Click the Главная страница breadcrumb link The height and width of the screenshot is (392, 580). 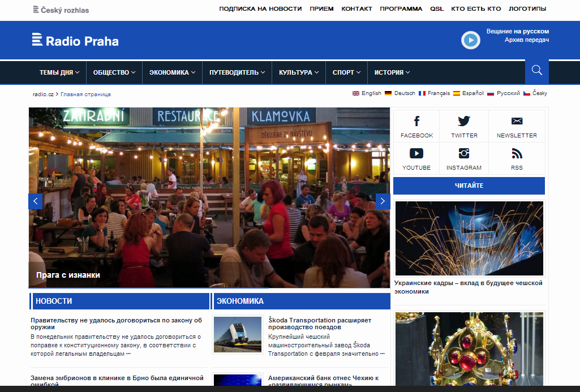85,94
